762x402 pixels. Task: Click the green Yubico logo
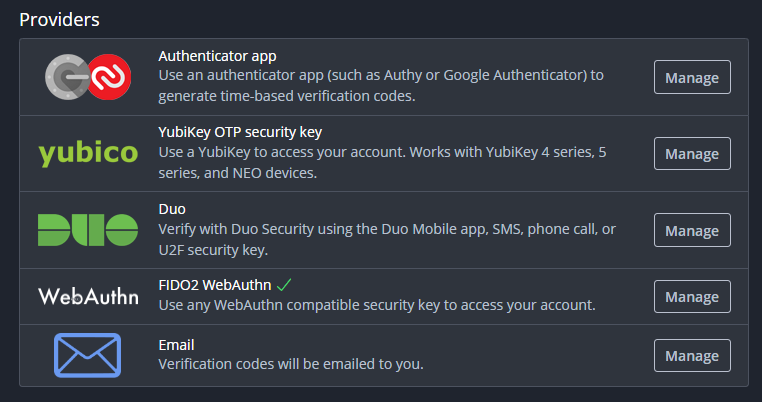[88, 153]
